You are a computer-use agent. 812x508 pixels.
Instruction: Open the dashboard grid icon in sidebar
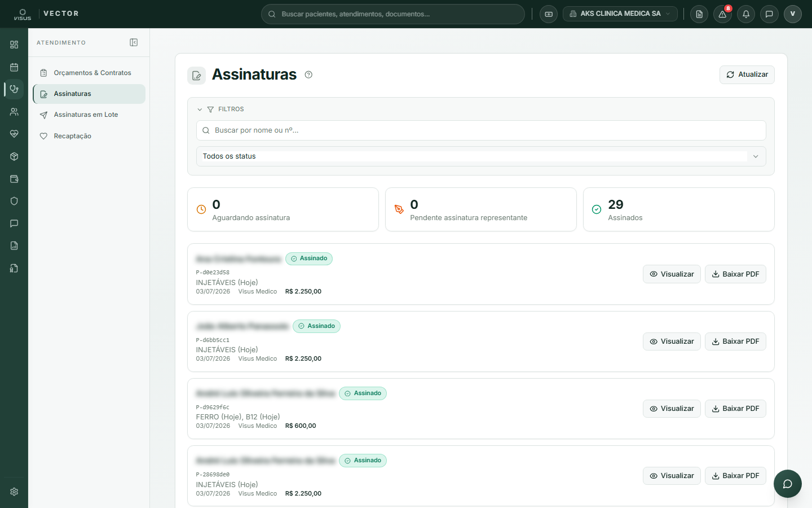(x=14, y=45)
